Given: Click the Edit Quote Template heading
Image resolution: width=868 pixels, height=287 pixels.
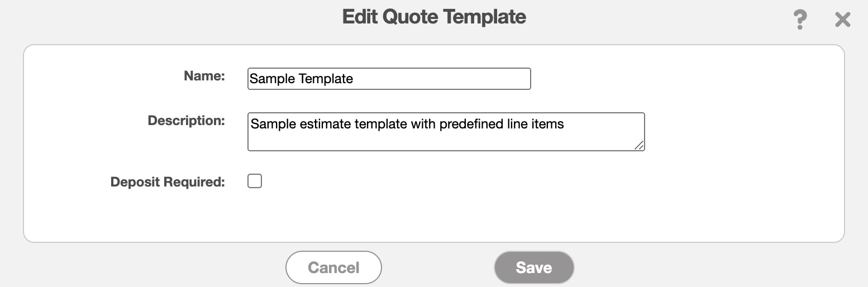Looking at the screenshot, I should pyautogui.click(x=434, y=17).
